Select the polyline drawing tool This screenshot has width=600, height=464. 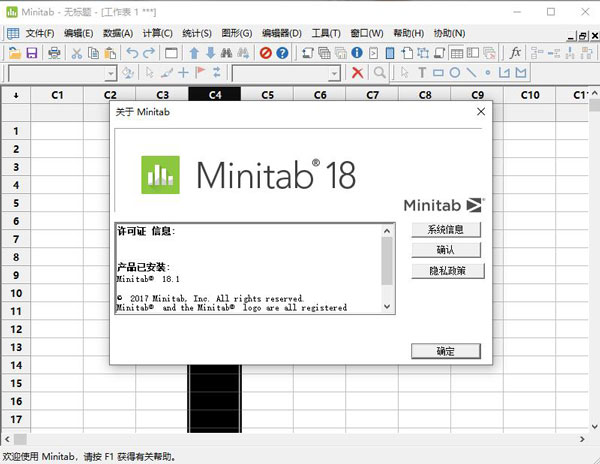504,73
